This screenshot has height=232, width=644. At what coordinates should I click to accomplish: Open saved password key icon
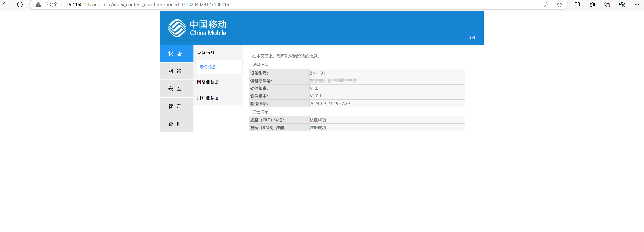[546, 5]
